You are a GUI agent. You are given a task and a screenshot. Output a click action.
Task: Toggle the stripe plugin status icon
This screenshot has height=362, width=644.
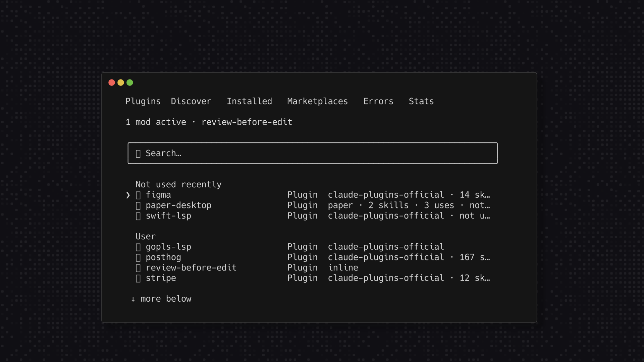click(x=138, y=278)
